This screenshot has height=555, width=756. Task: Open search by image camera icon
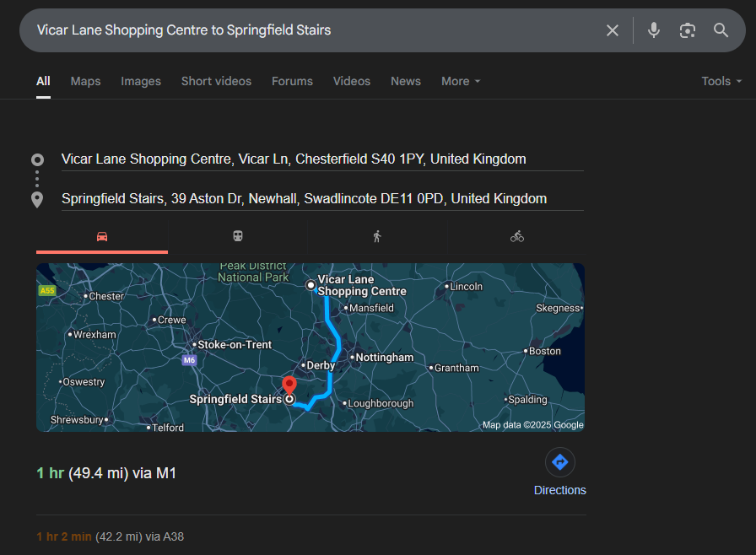pos(688,30)
